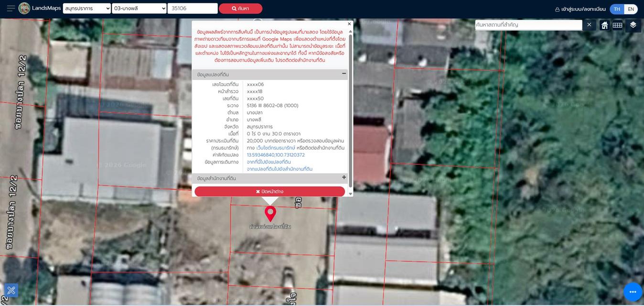Click the เข้าสู่ระบบ/ลงทะเบียน login link
Screen dimensions: 644x306
click(x=580, y=9)
